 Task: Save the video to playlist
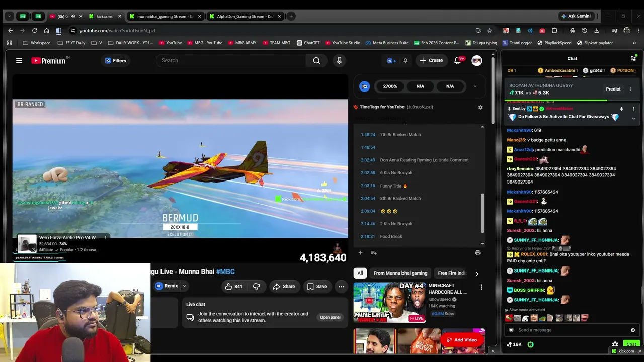(317, 286)
